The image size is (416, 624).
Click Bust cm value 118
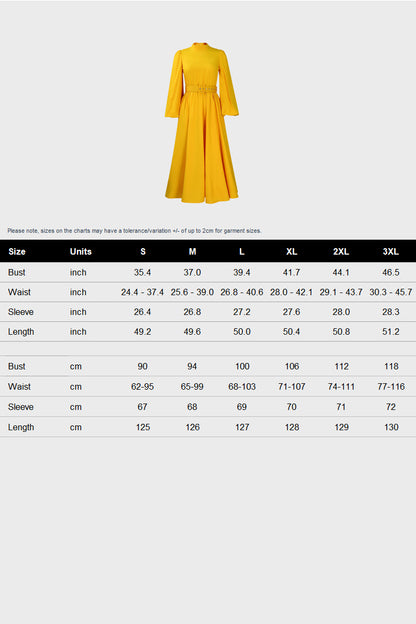pos(391,366)
